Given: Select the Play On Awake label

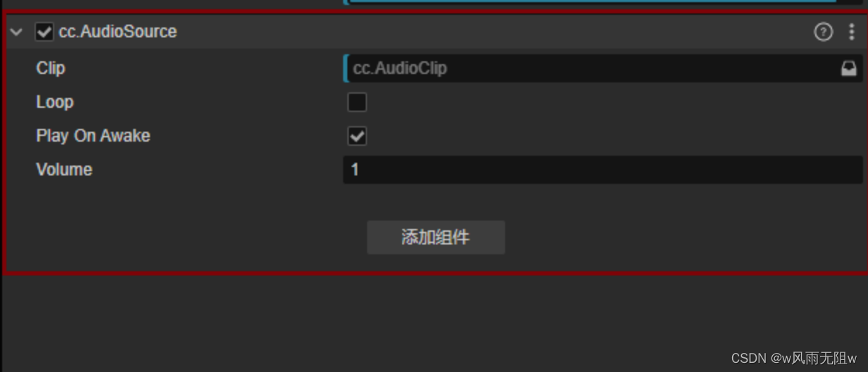Looking at the screenshot, I should [93, 136].
